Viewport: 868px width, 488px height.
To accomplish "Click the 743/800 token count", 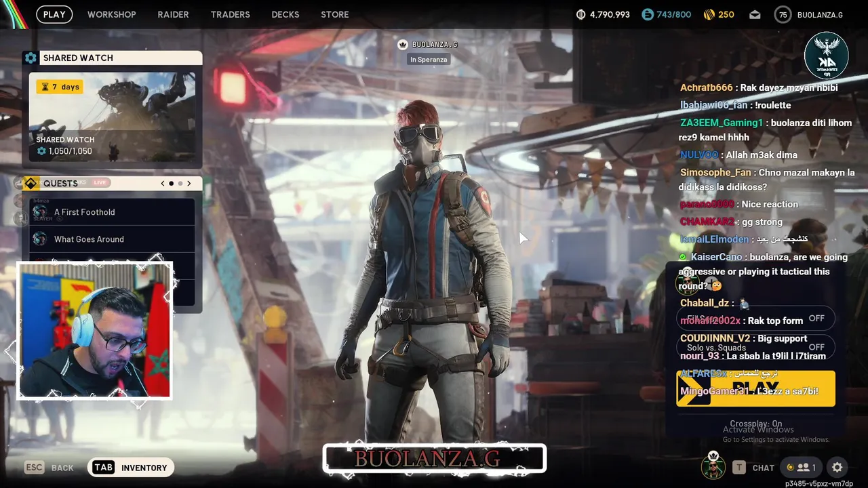I will (x=674, y=15).
